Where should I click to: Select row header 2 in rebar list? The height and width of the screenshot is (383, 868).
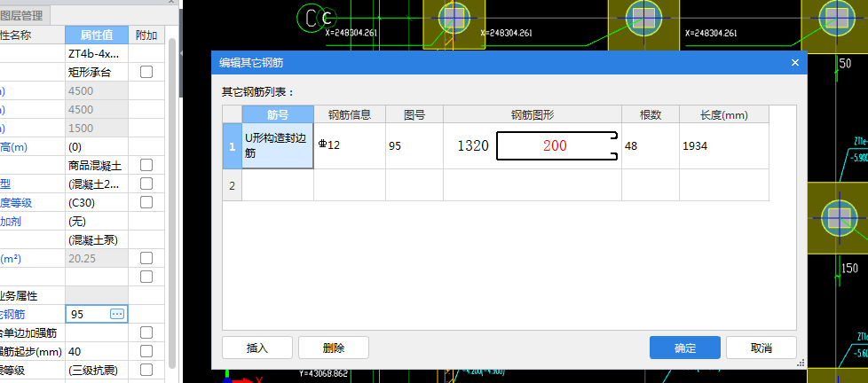coord(232,185)
